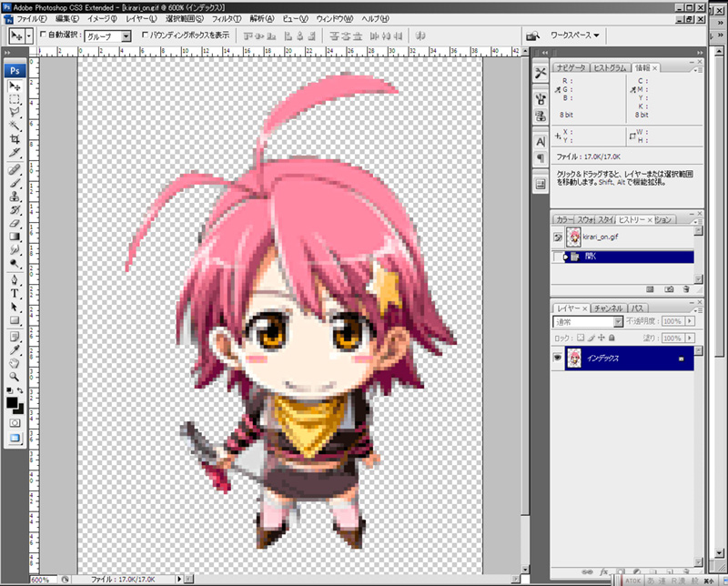Open the tool preset picker arrow
Image resolution: width=728 pixels, height=586 pixels.
point(29,35)
